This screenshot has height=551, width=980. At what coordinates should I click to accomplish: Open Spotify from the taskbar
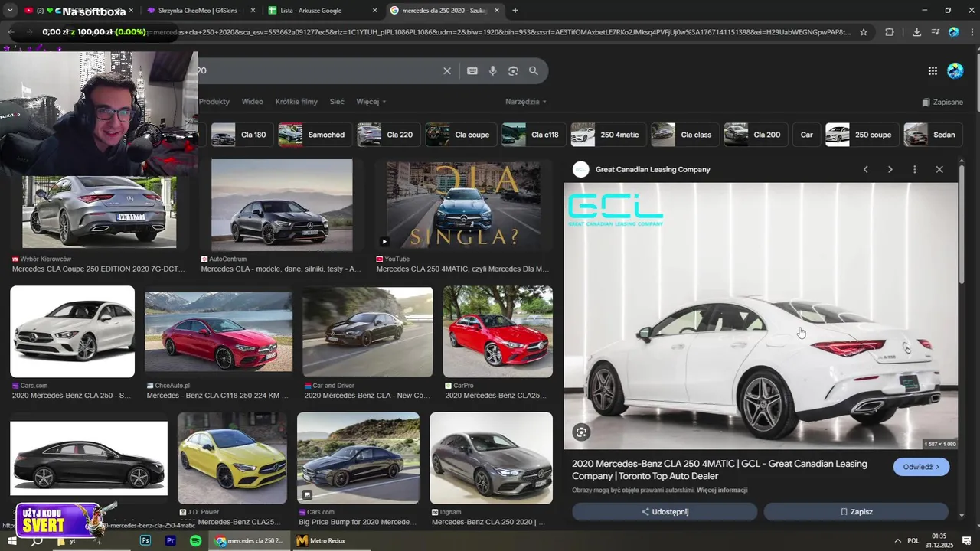click(x=196, y=540)
